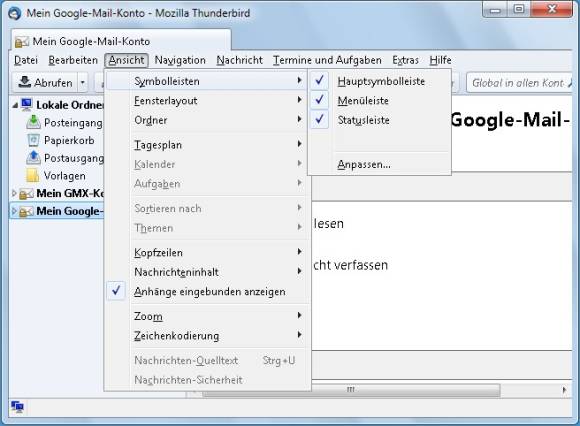580x426 pixels.
Task: Expand the Mein Google account tree node
Action: (x=14, y=211)
